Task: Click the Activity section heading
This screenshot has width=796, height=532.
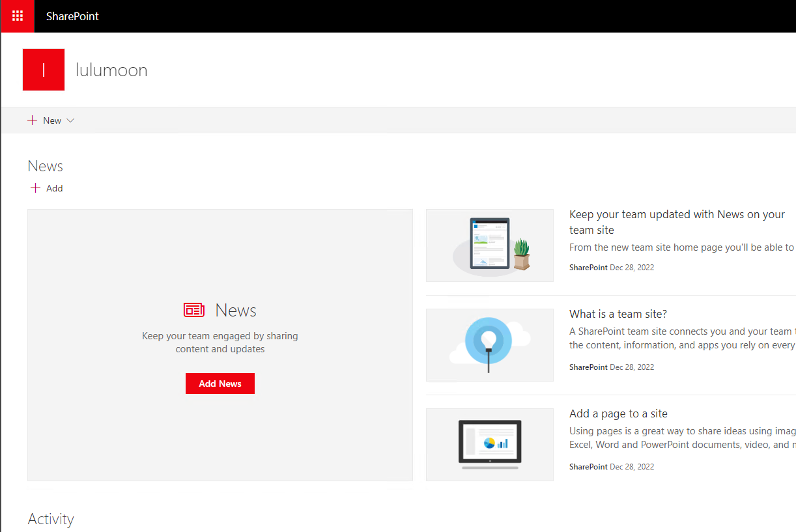Action: tap(51, 519)
